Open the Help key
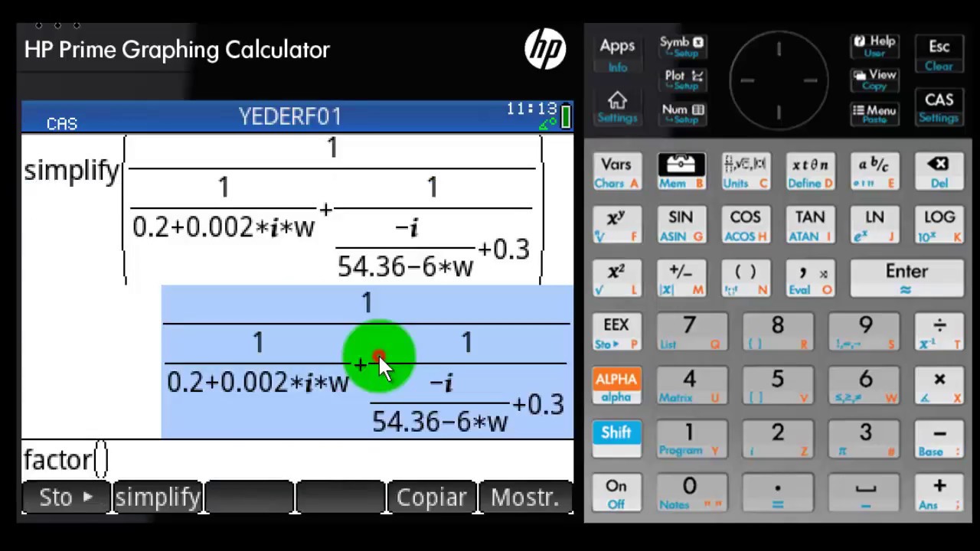 (874, 46)
